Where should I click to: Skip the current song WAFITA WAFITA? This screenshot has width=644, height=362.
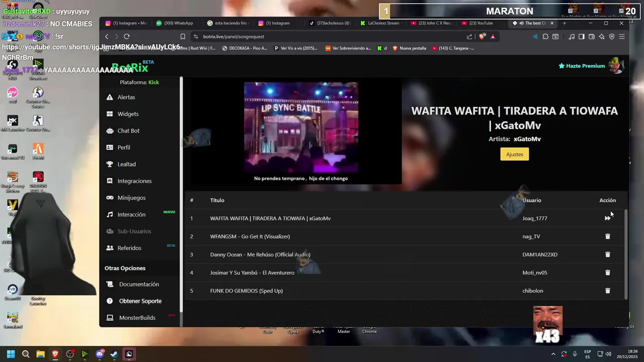point(607,218)
